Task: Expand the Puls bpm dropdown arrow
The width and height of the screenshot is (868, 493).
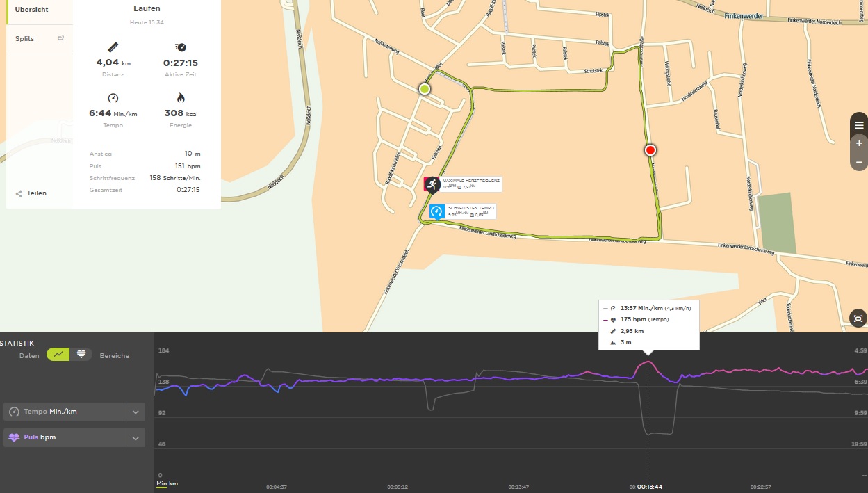Action: tap(136, 438)
